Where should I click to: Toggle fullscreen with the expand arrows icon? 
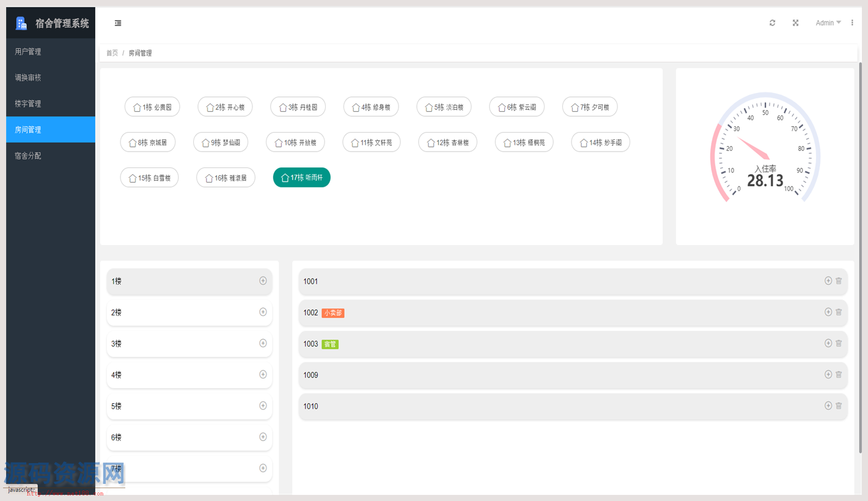(796, 23)
